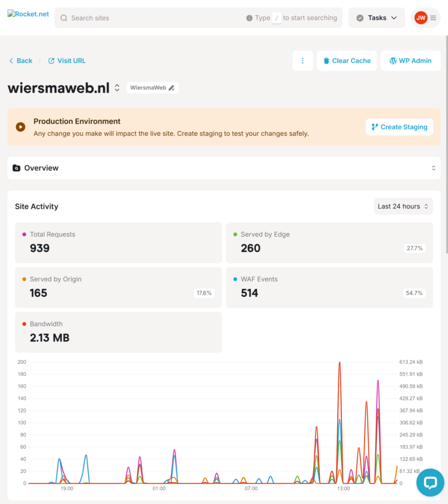Image resolution: width=448 pixels, height=504 pixels.
Task: Open the hamburger menu beside the JW avatar
Action: 433,18
